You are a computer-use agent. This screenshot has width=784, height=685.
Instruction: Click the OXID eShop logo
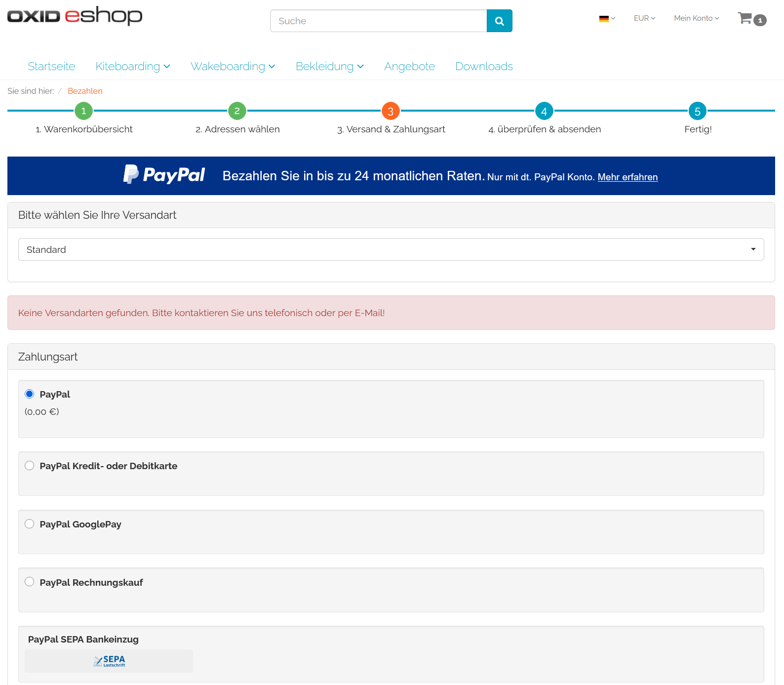point(75,16)
